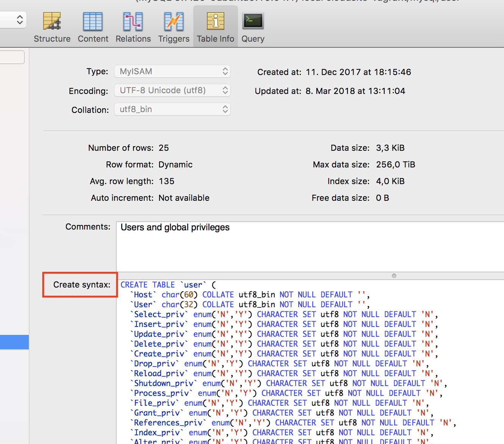Image resolution: width=504 pixels, height=444 pixels.
Task: Open the Relations editor
Action: 133,27
